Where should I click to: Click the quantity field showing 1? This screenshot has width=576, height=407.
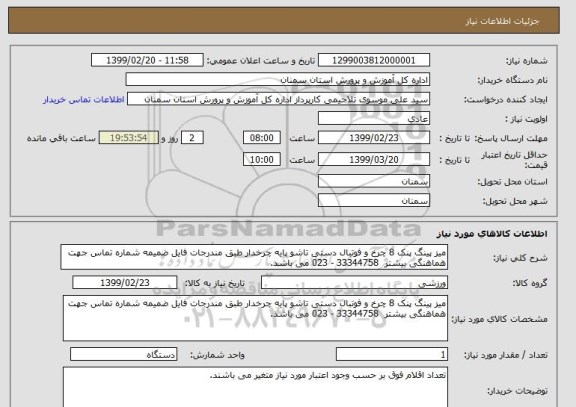(x=392, y=354)
